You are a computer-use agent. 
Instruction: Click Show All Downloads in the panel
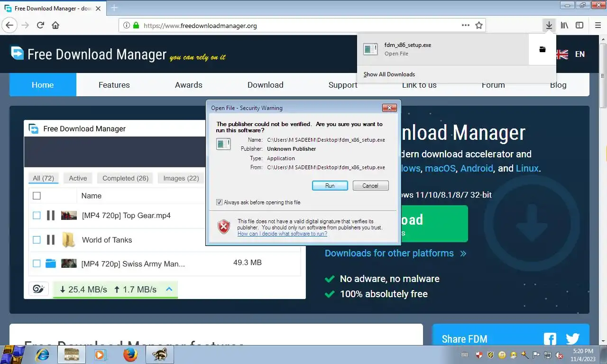[389, 74]
